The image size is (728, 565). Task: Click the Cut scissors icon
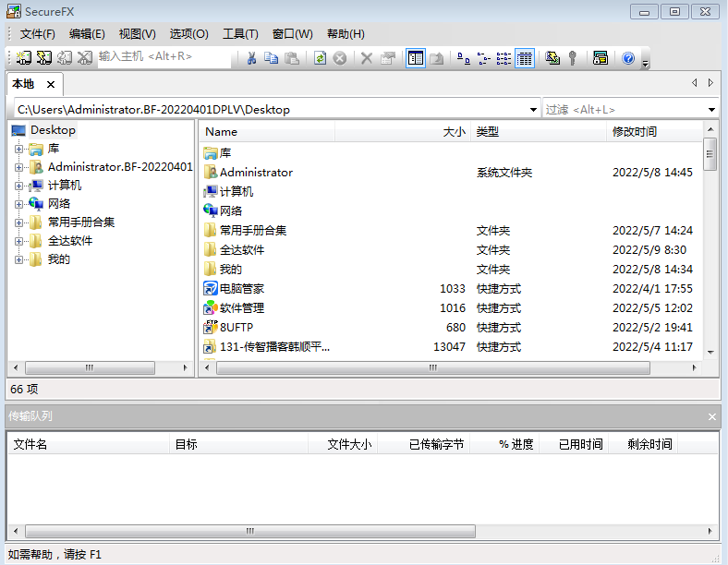coord(251,58)
